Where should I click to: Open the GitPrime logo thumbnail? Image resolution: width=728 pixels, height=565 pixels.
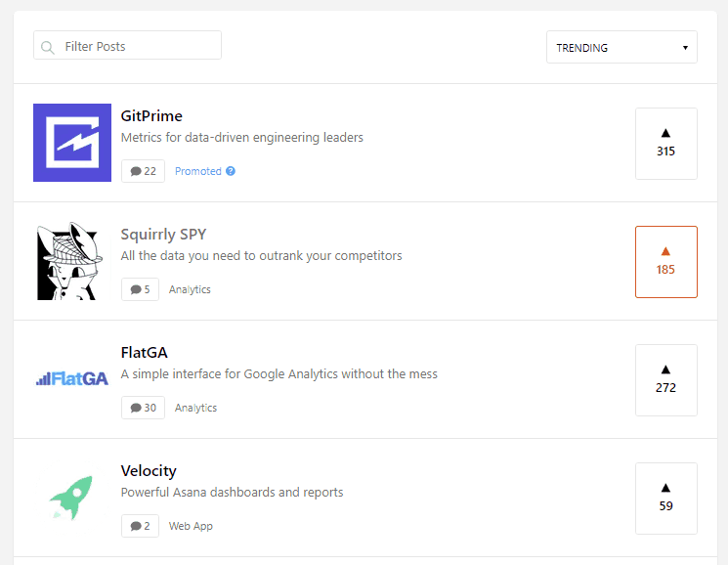click(x=72, y=143)
